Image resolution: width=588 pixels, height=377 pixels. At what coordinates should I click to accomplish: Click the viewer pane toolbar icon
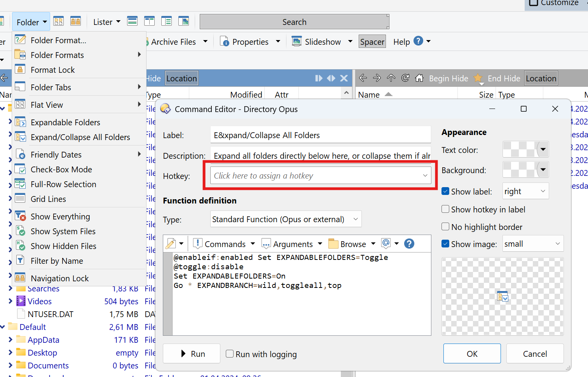click(184, 21)
